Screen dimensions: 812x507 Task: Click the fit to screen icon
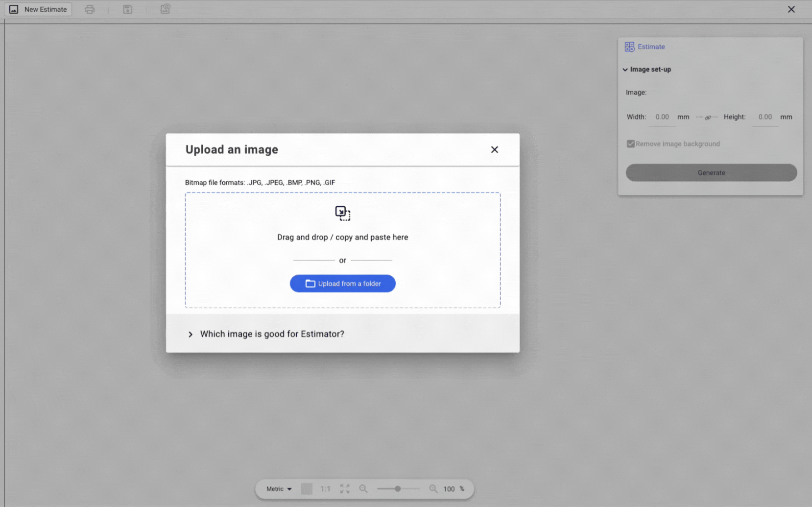click(345, 489)
